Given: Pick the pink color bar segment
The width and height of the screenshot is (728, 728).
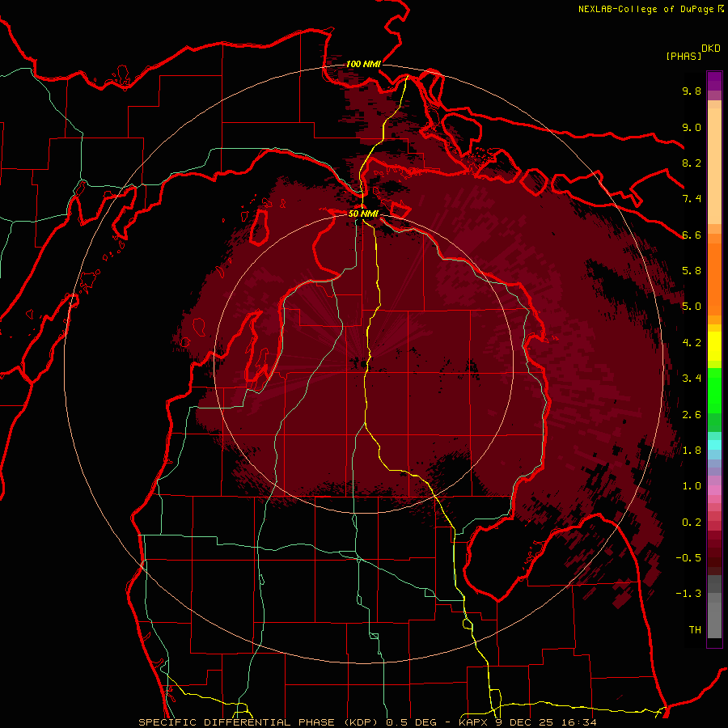Looking at the screenshot, I should [714, 490].
